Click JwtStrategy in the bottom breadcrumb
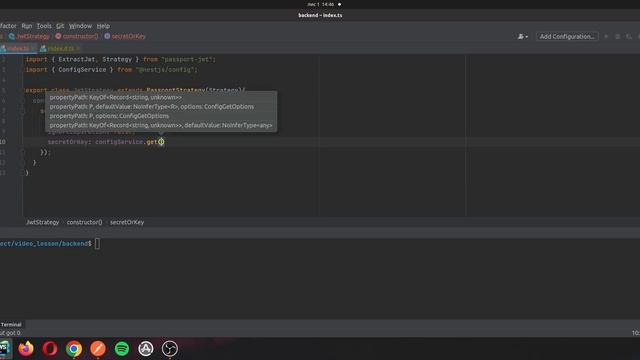 [42, 222]
